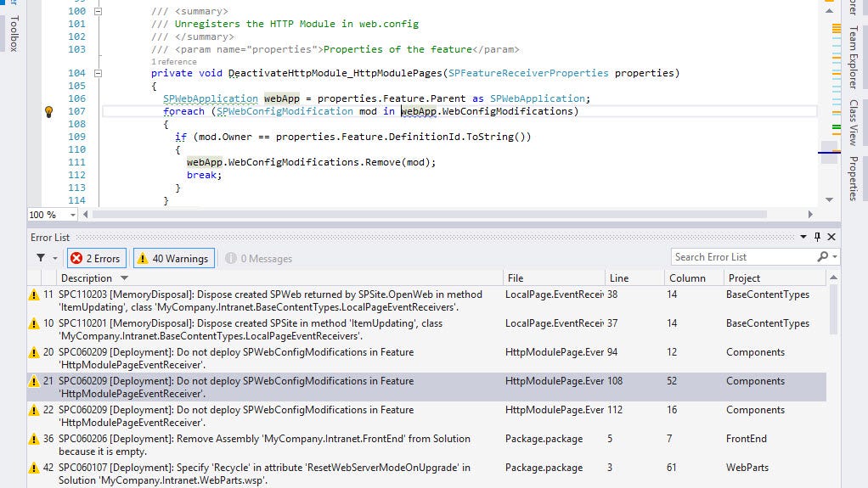Screen dimensions: 868x488
Task: Select warning 22 SPC060209 row
Action: [427, 416]
